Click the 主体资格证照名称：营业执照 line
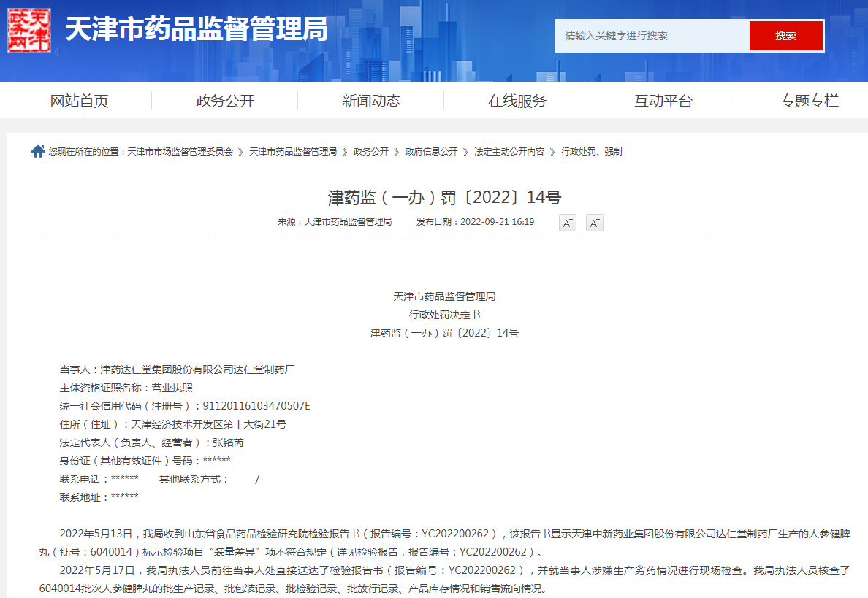This screenshot has height=598, width=868. 126,388
